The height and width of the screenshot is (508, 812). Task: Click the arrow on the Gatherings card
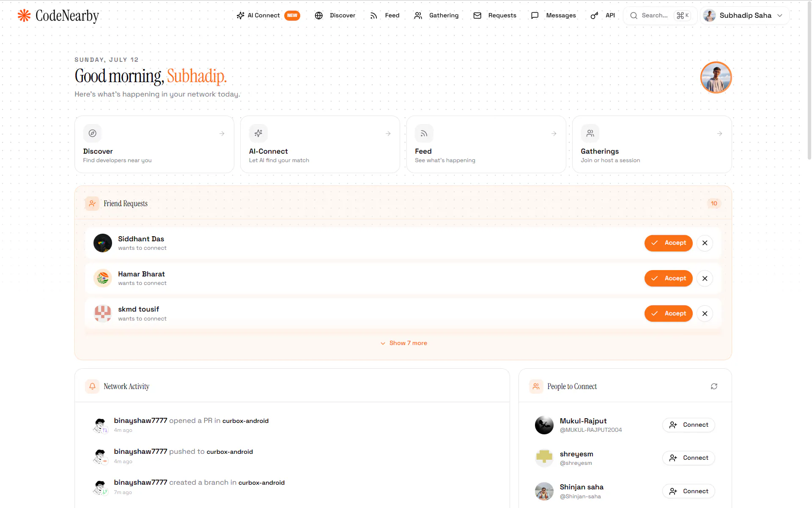tap(719, 134)
